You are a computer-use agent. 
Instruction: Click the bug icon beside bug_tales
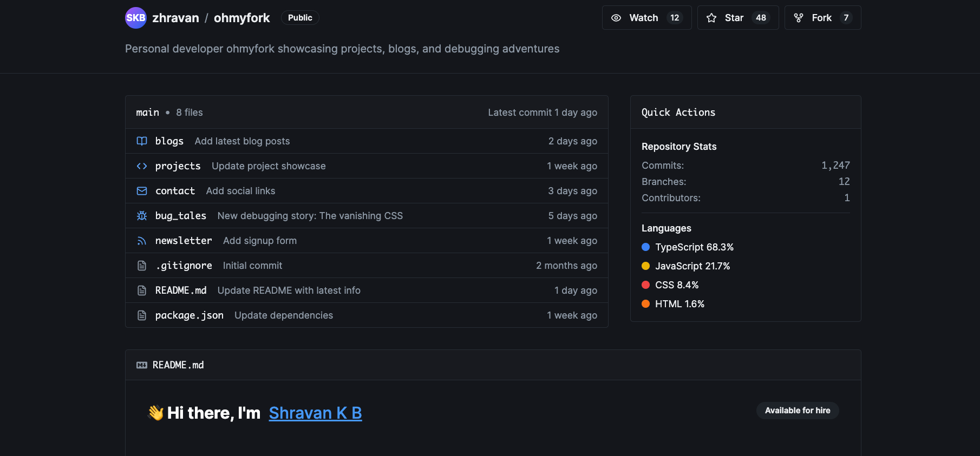[x=142, y=216]
